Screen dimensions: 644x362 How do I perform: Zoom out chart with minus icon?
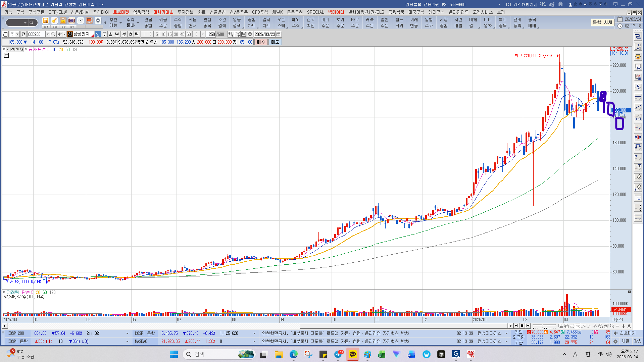(x=618, y=326)
